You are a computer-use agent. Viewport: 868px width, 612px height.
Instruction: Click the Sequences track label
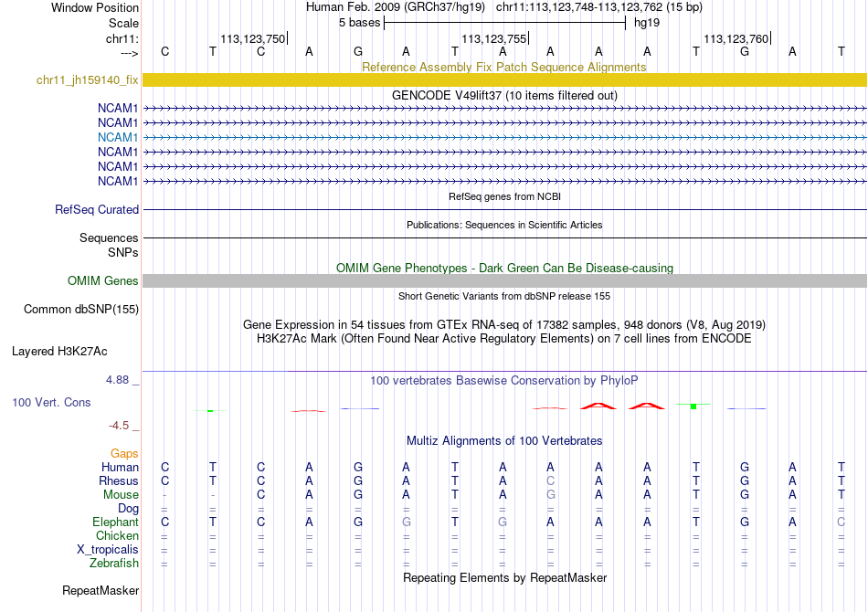109,237
